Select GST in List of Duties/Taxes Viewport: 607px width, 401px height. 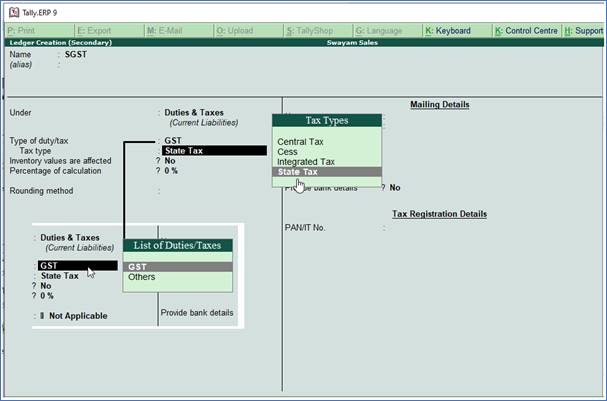178,267
